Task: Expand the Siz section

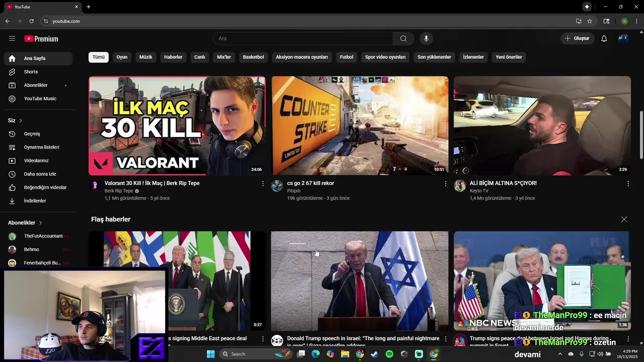Action: point(15,121)
